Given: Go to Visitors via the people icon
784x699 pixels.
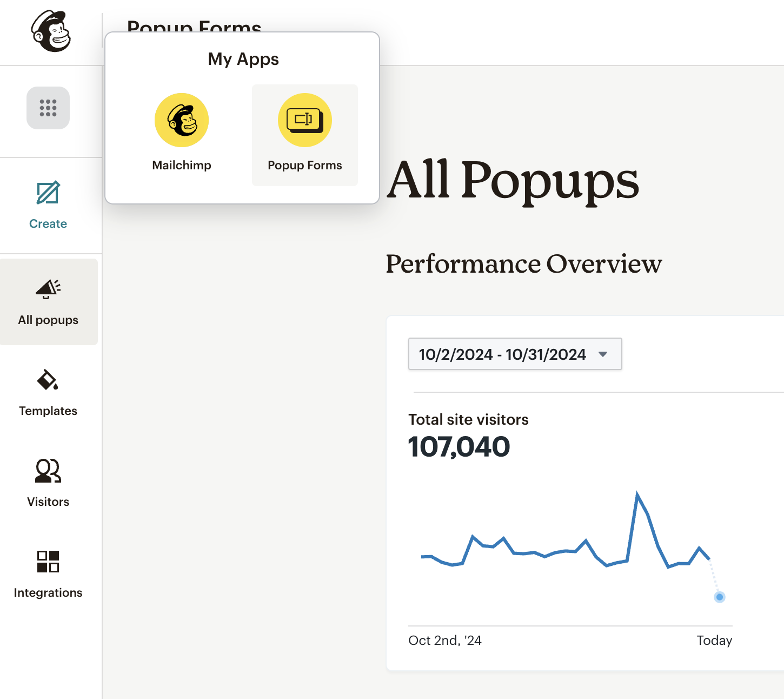Looking at the screenshot, I should [x=48, y=471].
